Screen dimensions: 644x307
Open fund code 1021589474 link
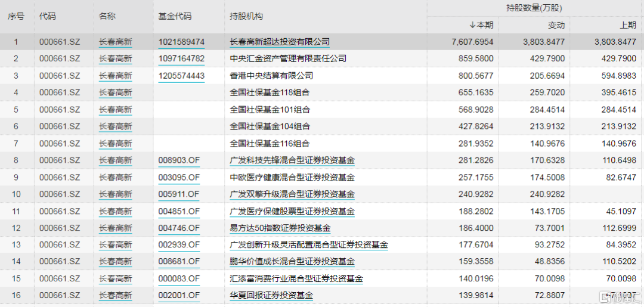(181, 42)
